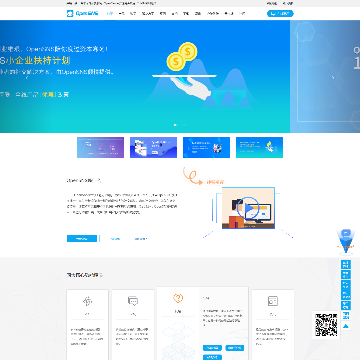This screenshot has height=360, width=360.
Task: Click the second-to-last top utility bar link
Action: [x=272, y=4]
